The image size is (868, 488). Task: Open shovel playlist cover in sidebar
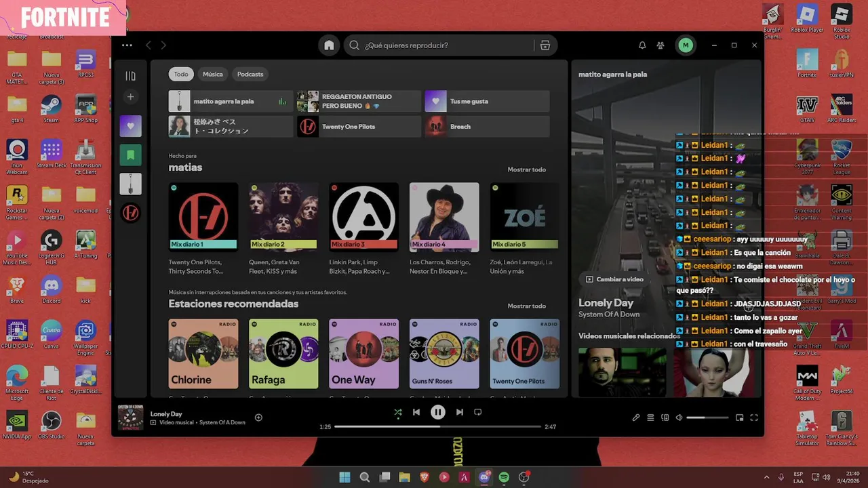tap(130, 184)
